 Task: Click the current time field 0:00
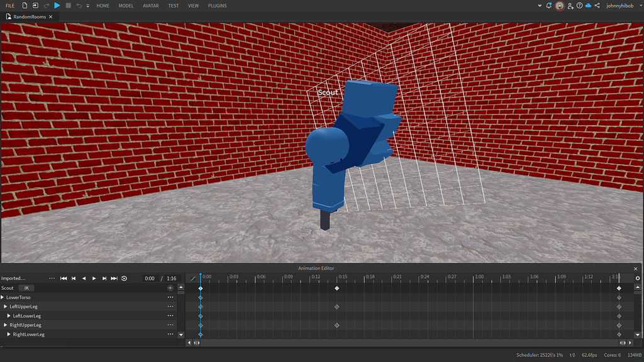pos(150,278)
